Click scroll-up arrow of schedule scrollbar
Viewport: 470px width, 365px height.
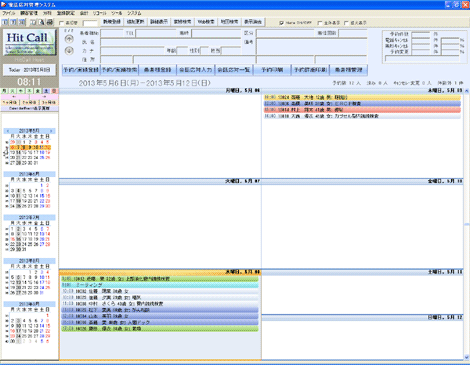467,91
